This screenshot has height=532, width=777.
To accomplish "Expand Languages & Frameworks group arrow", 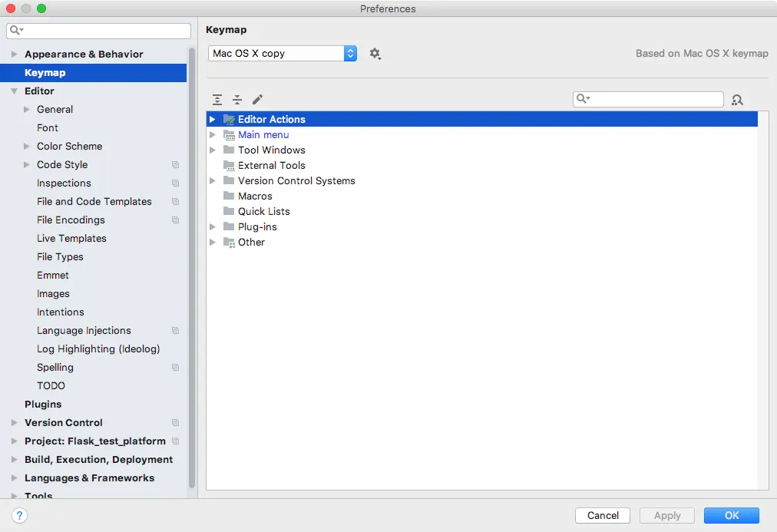I will pos(15,477).
